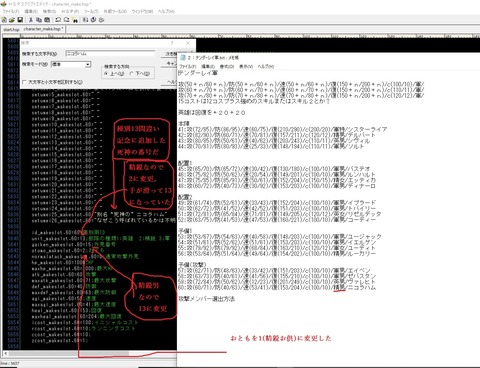480x368 pixels.
Task: Click the Find binoculars toolbar icon
Action: click(x=75, y=20)
